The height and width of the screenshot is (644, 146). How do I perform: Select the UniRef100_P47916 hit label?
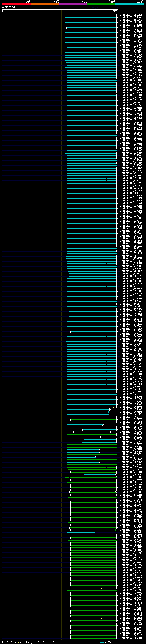pos(131,87)
